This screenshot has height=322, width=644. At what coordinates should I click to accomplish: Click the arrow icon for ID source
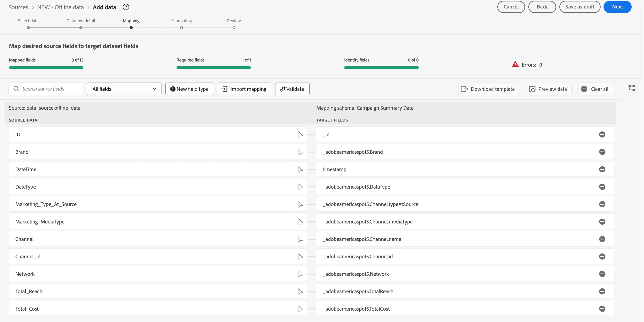point(300,135)
